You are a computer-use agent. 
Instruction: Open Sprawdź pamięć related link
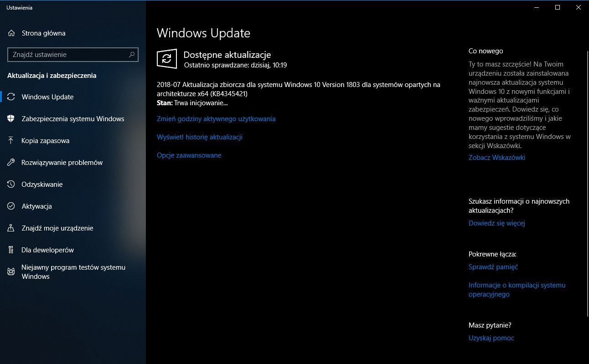[x=493, y=267]
